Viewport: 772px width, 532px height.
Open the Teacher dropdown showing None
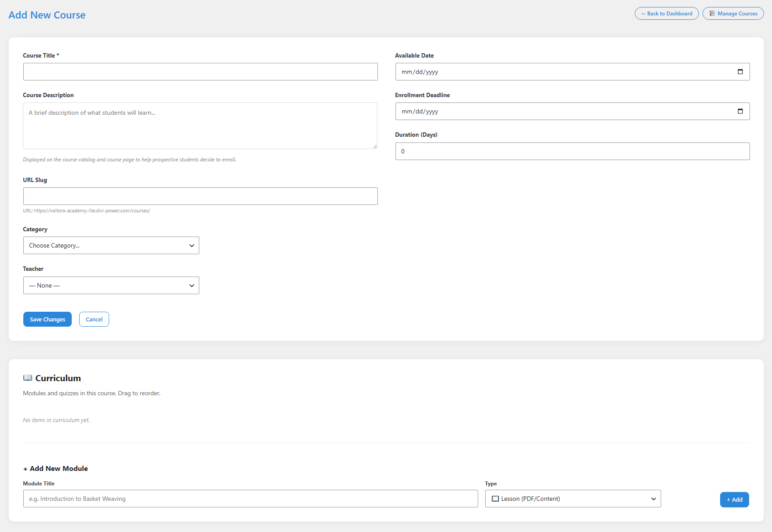111,285
